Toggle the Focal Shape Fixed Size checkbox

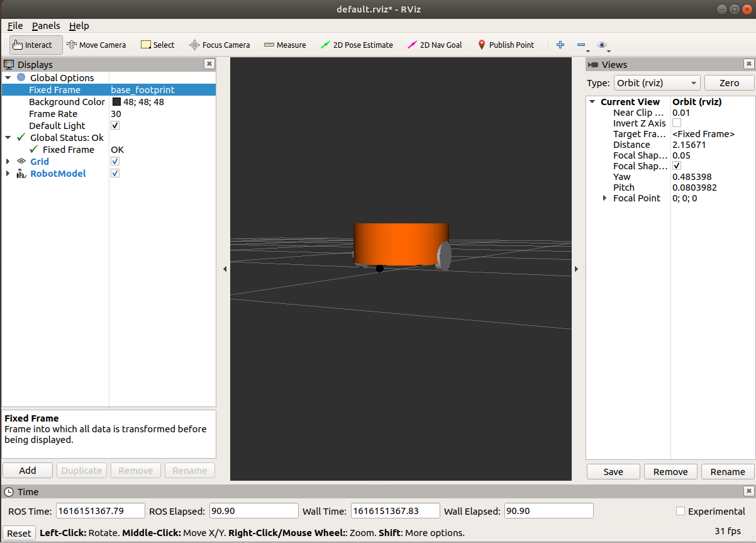(677, 165)
